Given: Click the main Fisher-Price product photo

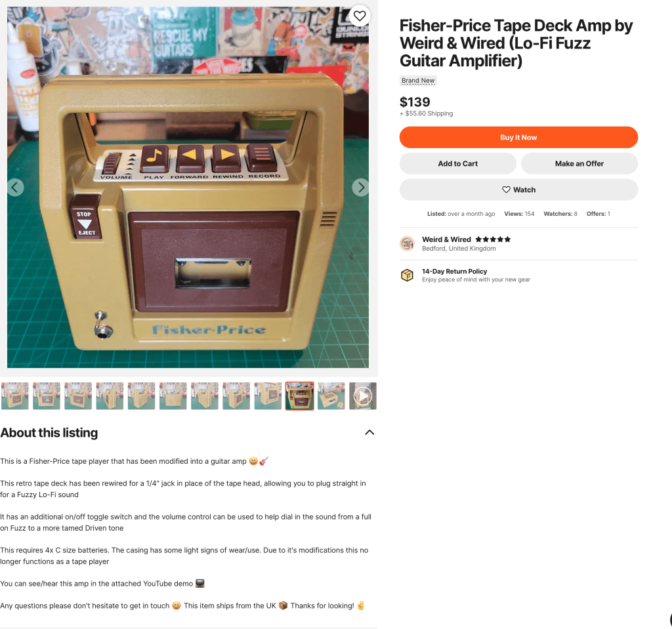Looking at the screenshot, I should [188, 187].
